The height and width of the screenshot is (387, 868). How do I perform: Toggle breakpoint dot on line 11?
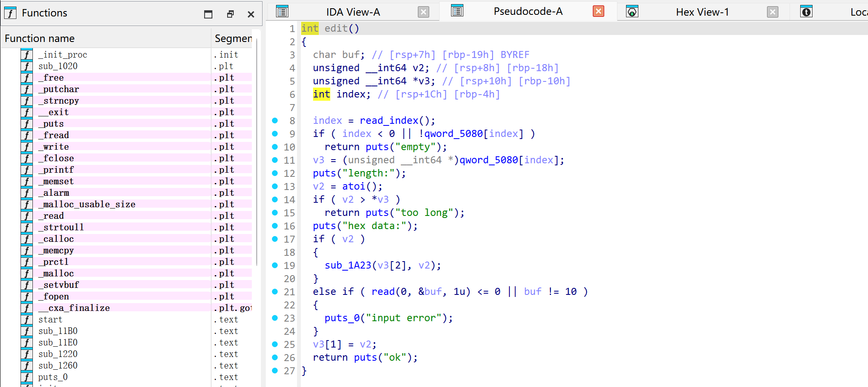(275, 160)
